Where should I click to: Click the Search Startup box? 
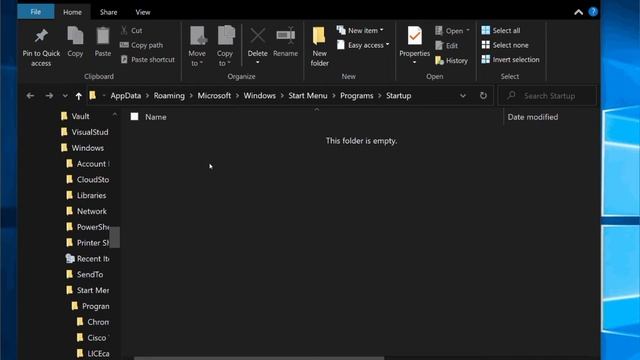[547, 96]
